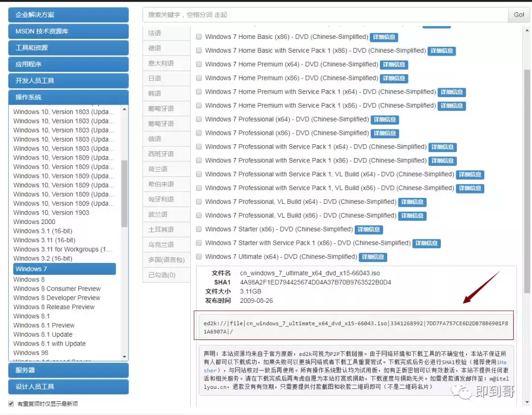532x415 pixels.
Task: Open 详细信息 for Home Basic (x86)
Action: [x=384, y=37]
